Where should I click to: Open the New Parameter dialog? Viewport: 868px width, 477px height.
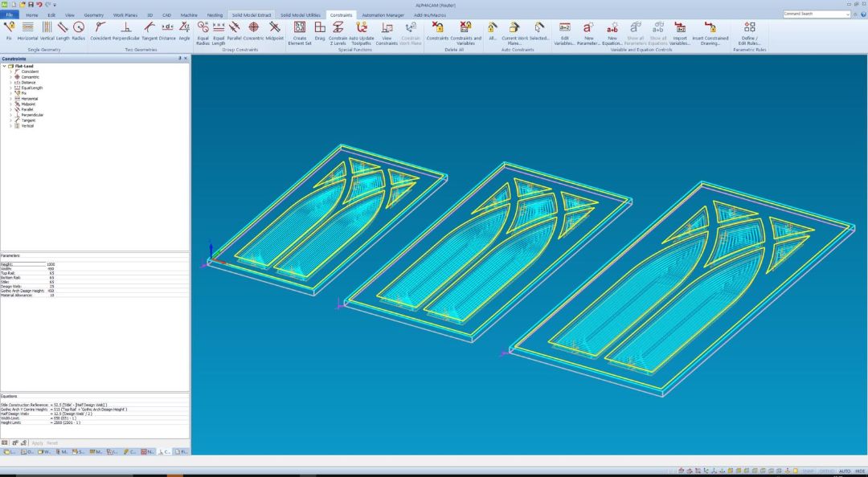(588, 33)
